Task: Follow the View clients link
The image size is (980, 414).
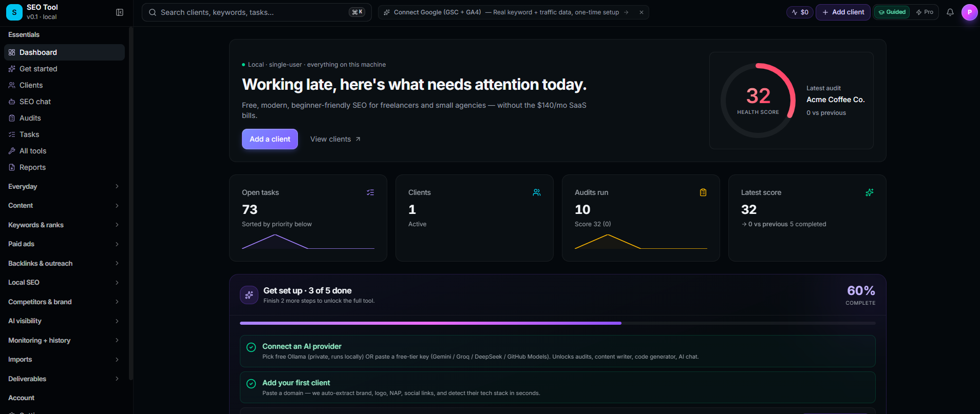Action: 335,139
